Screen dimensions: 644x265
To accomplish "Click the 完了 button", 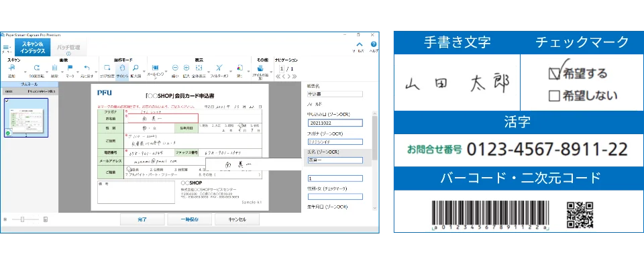I will pos(142,219).
